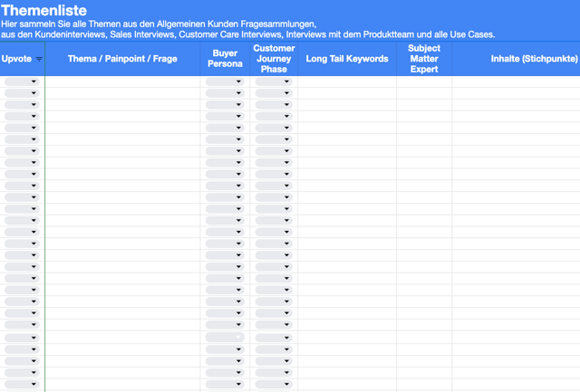This screenshot has width=580, height=392.
Task: Open Customer Journey Phase dropdown in first data row
Action: 274,81
